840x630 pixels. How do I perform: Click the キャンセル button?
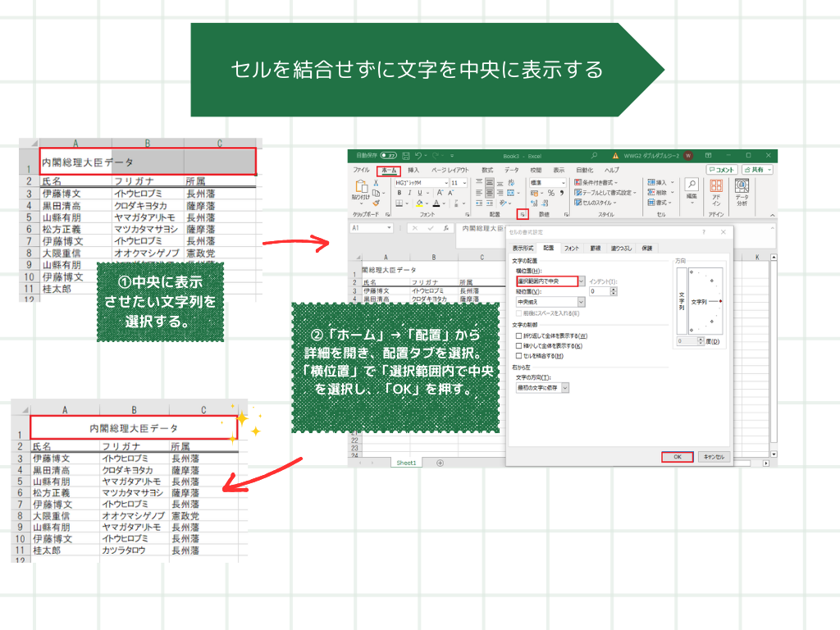tap(714, 455)
